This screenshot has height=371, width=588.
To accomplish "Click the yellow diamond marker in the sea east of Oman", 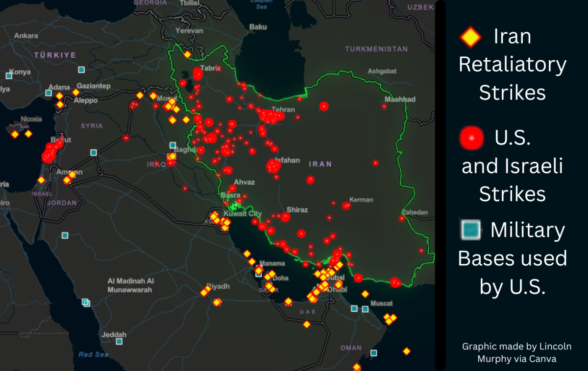I will (x=406, y=351).
